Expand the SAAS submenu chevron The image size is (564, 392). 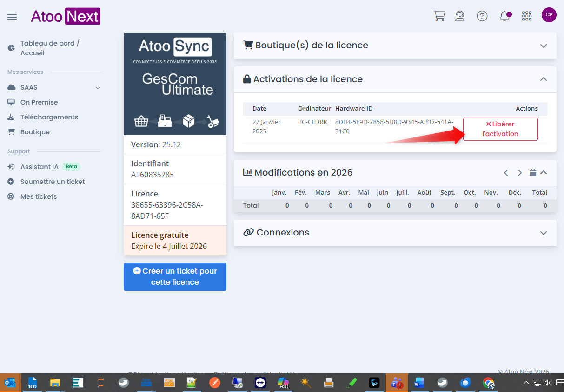click(x=98, y=88)
